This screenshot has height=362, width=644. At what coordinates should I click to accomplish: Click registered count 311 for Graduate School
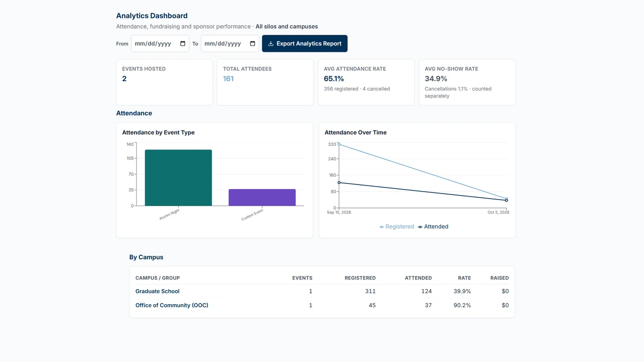click(370, 291)
